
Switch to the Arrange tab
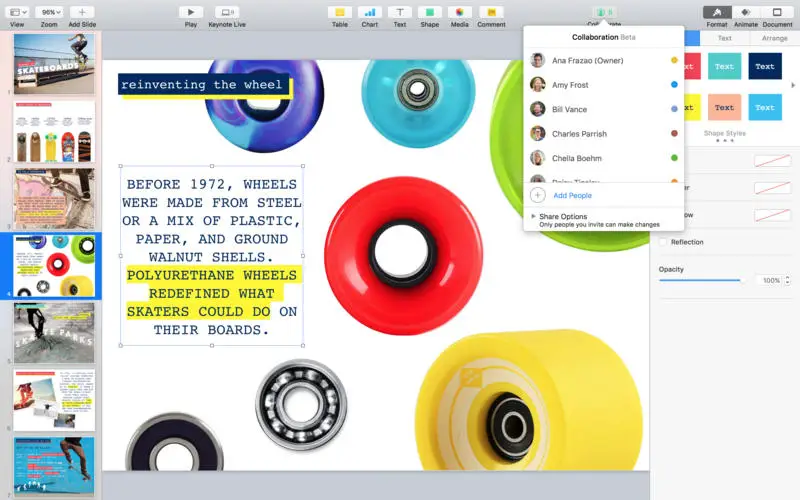coord(774,38)
